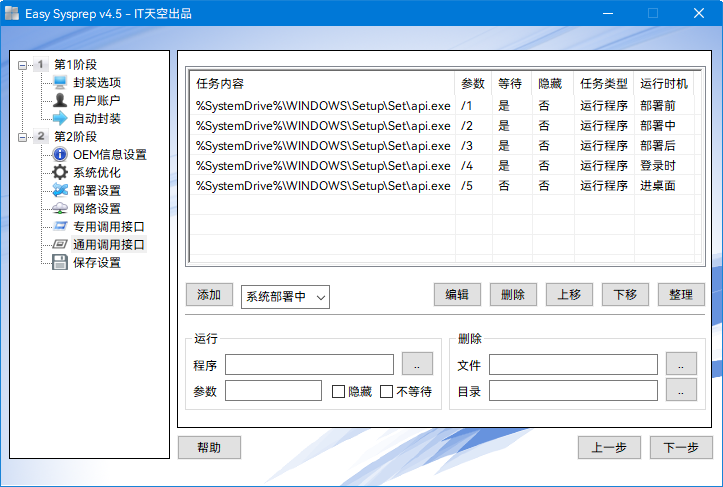723x487 pixels.
Task: Focus the 文件 input field
Action: [x=573, y=365]
